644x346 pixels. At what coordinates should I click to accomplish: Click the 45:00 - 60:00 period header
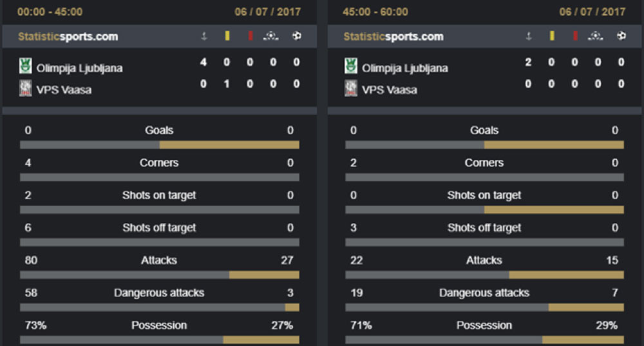(375, 12)
